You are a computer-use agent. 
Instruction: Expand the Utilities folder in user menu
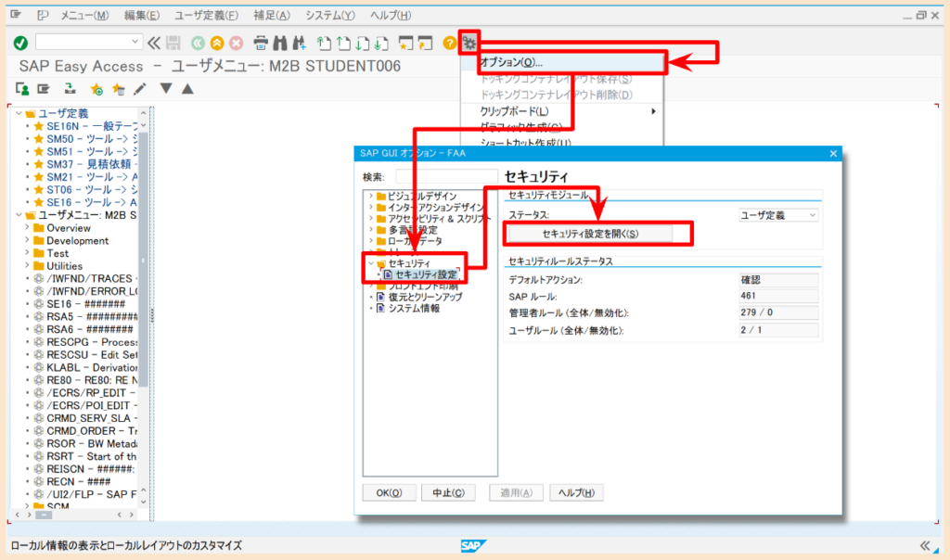pos(27,266)
